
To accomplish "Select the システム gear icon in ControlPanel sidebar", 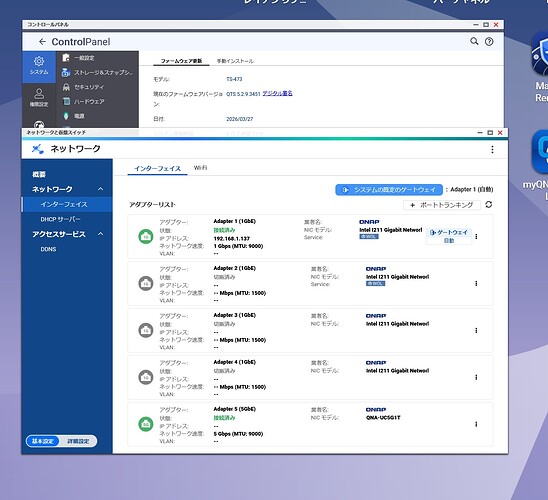I will (x=39, y=61).
